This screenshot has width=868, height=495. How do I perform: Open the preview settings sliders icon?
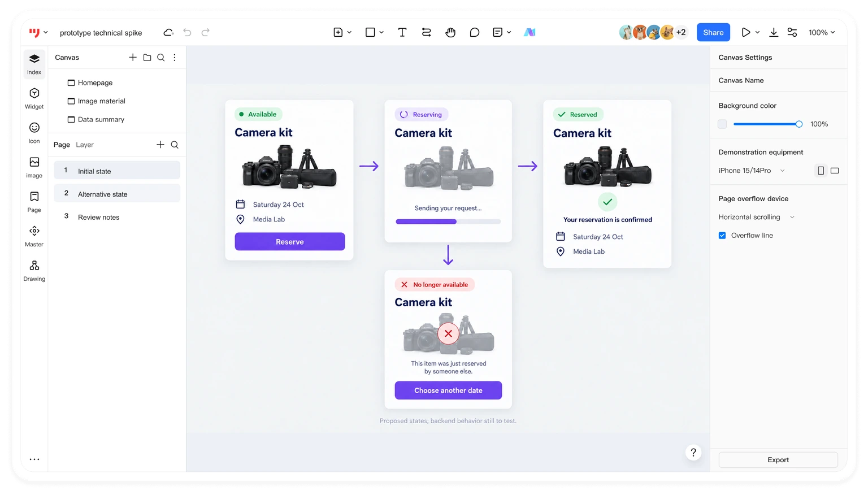(792, 32)
